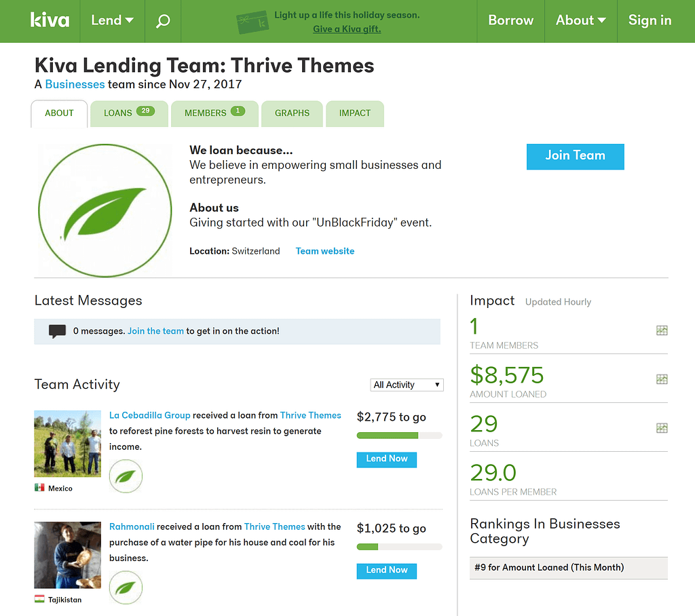The width and height of the screenshot is (695, 616).
Task: Click Rahmonali funding progress bar
Action: tap(399, 547)
